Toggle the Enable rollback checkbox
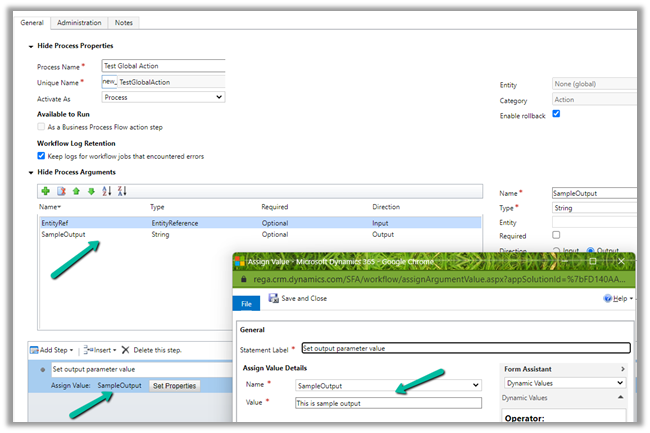650x433 pixels. 556,114
